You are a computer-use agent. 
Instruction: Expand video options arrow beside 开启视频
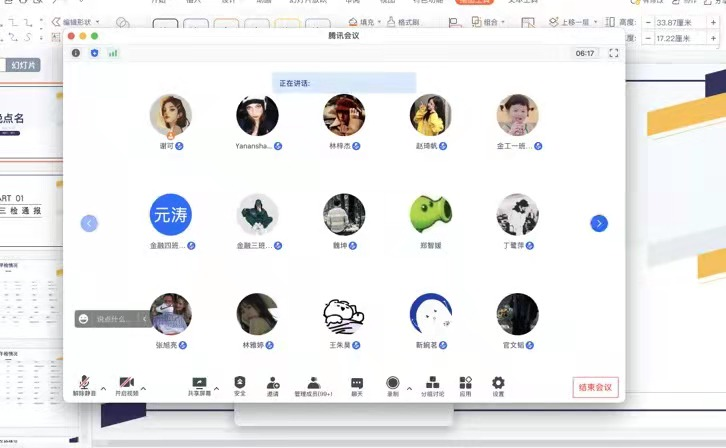tap(143, 388)
